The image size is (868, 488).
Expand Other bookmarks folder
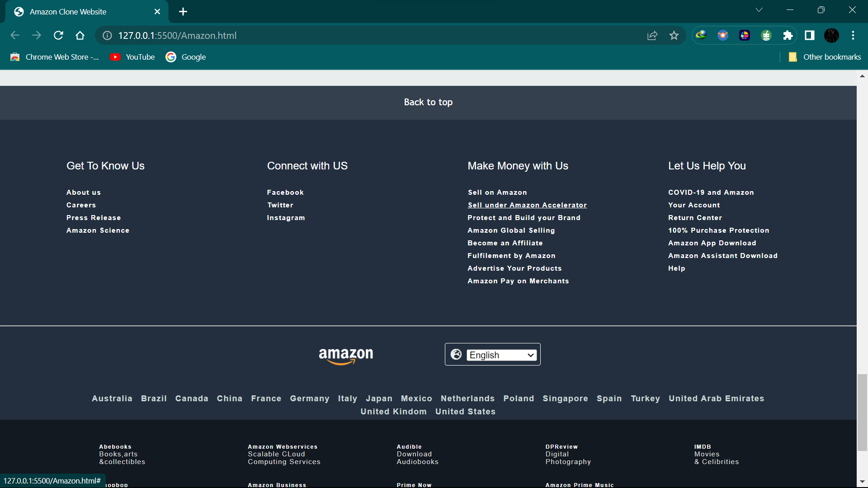pos(824,57)
